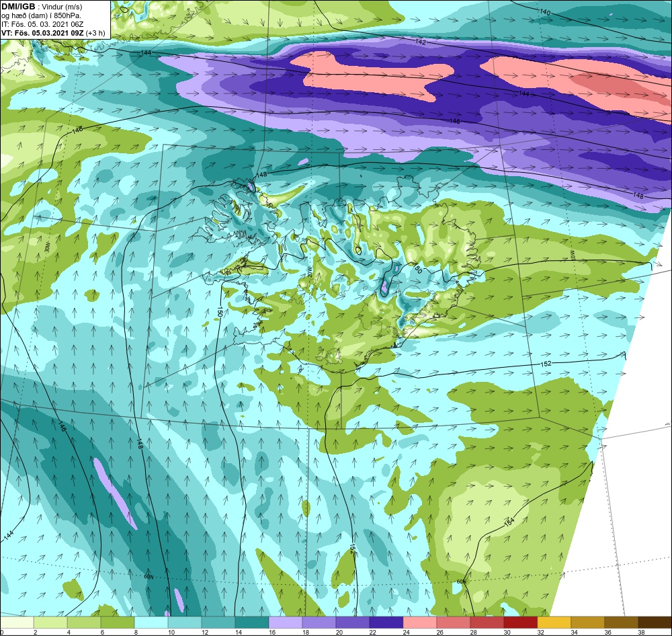
Task: Pick the deep indigo 22–24 m/s legend swatch
Action: coord(386,623)
